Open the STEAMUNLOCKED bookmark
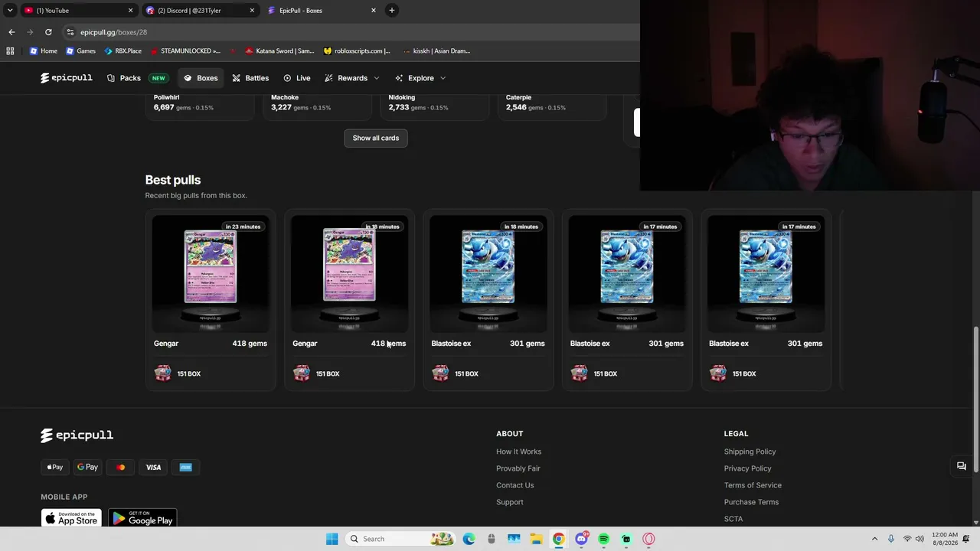The image size is (980, 551). (185, 51)
